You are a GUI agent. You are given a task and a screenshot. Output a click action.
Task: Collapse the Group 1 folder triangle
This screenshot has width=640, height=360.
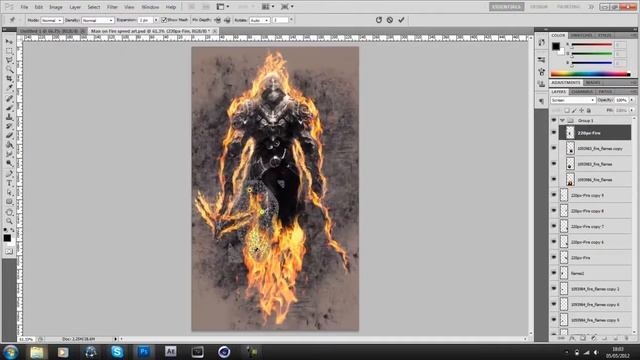[562, 120]
